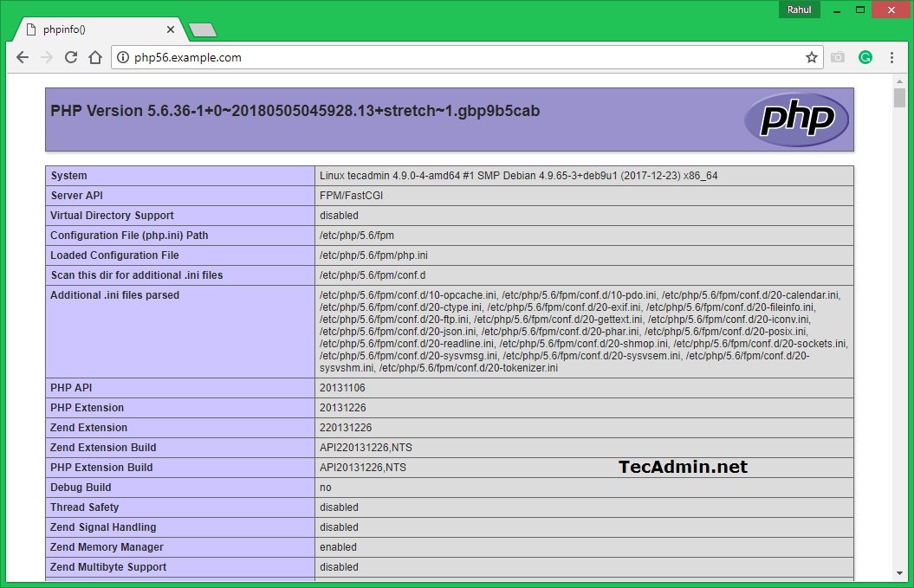The height and width of the screenshot is (588, 914).
Task: Navigate back using the back arrow
Action: pyautogui.click(x=23, y=57)
